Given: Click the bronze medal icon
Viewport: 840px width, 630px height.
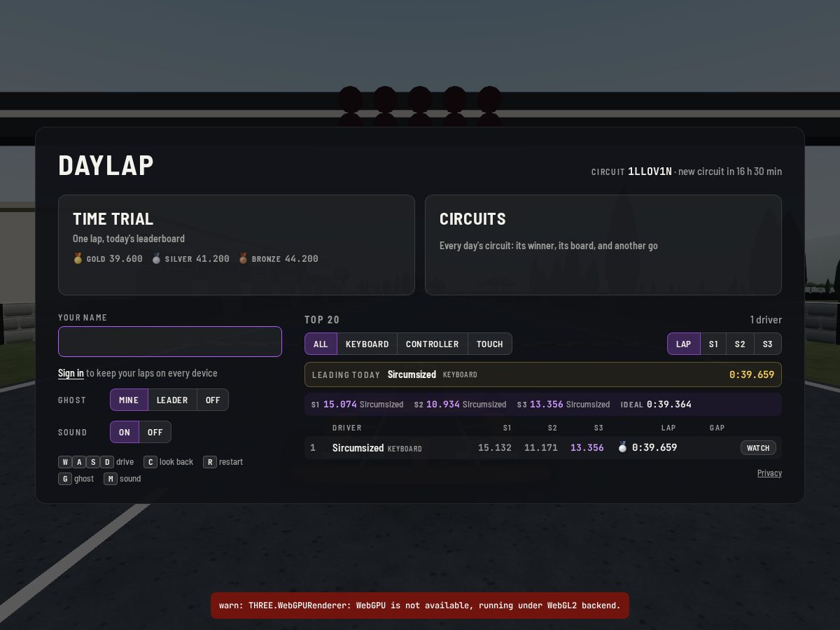Looking at the screenshot, I should coord(244,258).
